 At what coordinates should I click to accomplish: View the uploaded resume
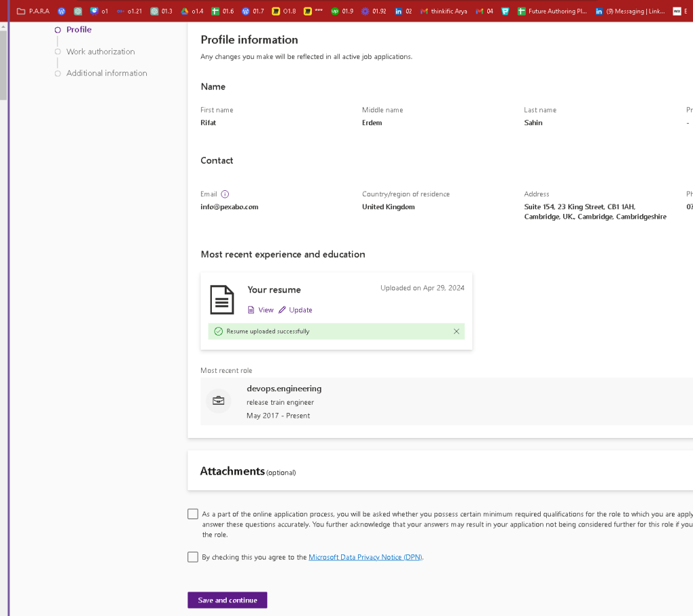point(261,310)
